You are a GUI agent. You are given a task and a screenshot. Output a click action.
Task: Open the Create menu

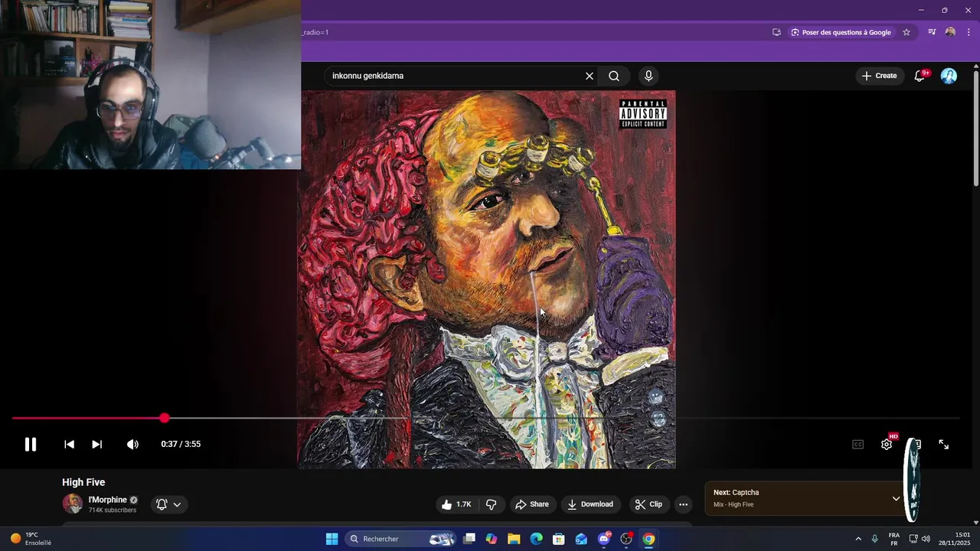coord(879,76)
